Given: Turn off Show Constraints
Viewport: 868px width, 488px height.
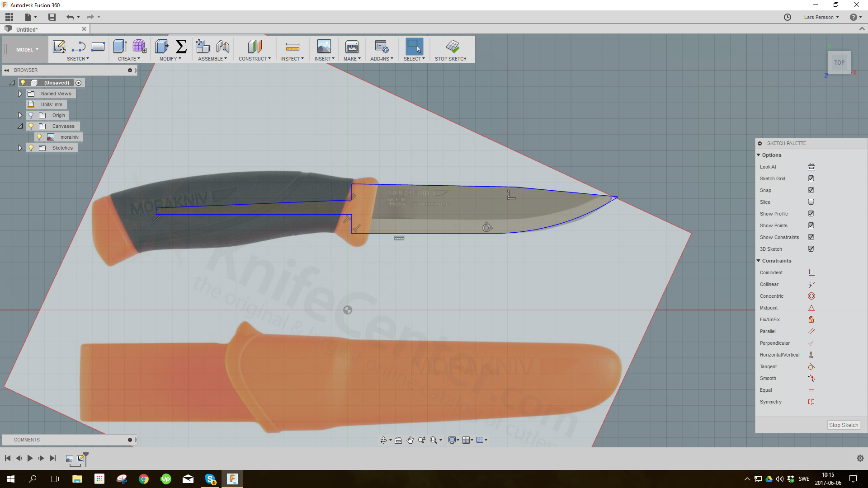Looking at the screenshot, I should (x=811, y=237).
